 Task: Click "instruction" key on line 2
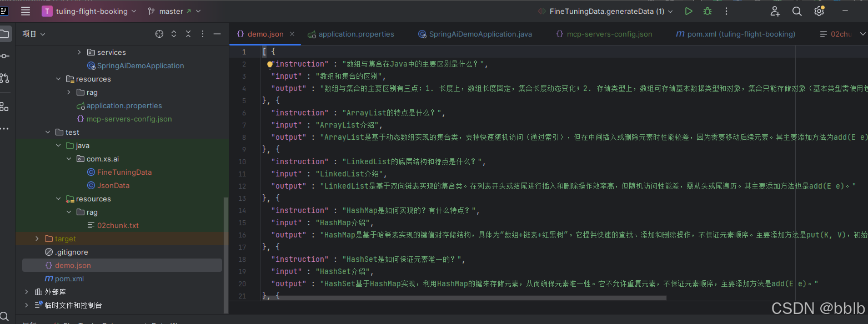300,64
